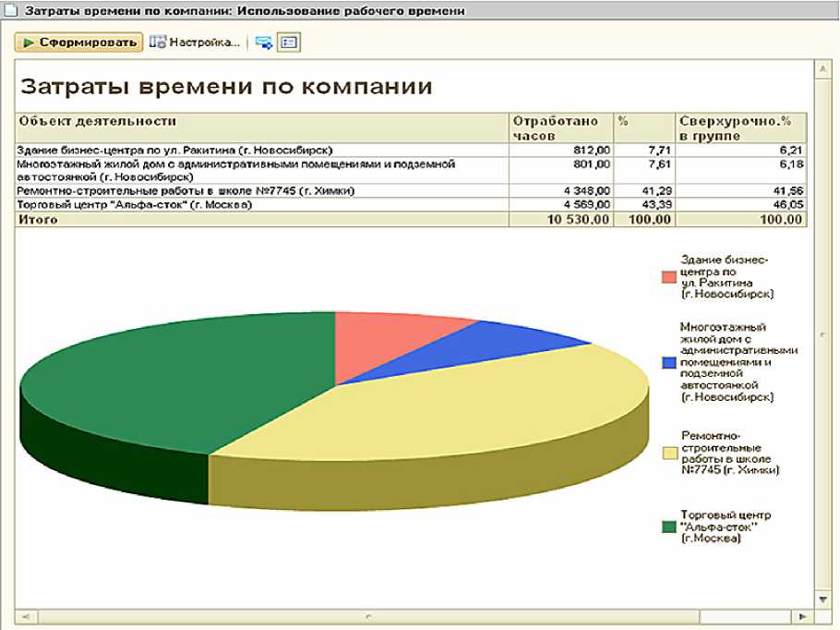The width and height of the screenshot is (840, 630).
Task: Click the document icon in title bar
Action: (x=10, y=11)
